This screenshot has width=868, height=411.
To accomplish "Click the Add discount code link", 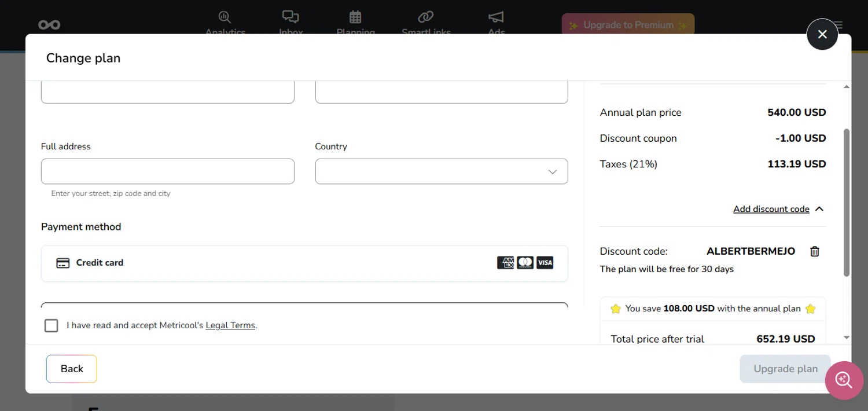I will (x=771, y=209).
